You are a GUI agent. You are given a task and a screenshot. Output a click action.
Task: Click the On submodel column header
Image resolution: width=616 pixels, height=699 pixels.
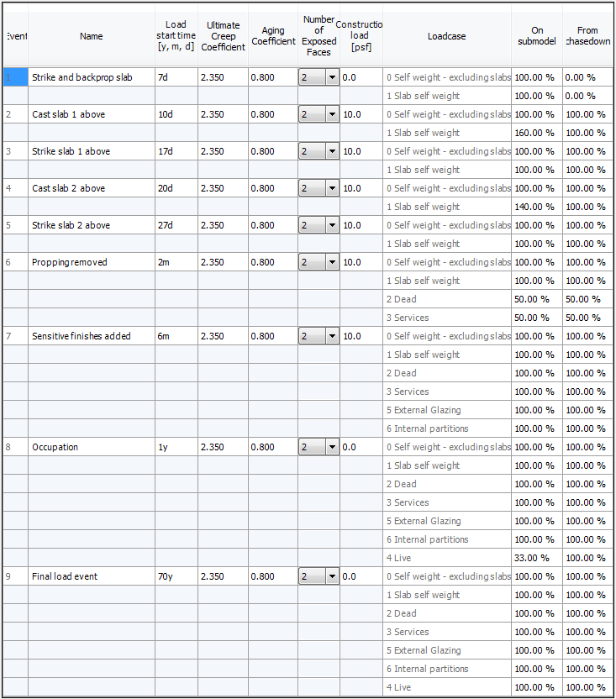pos(537,36)
